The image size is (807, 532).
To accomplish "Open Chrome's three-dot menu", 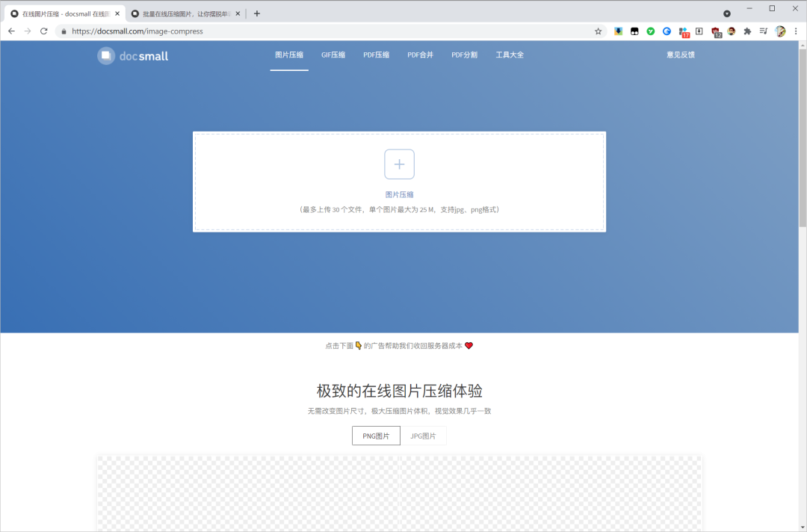I will 796,31.
